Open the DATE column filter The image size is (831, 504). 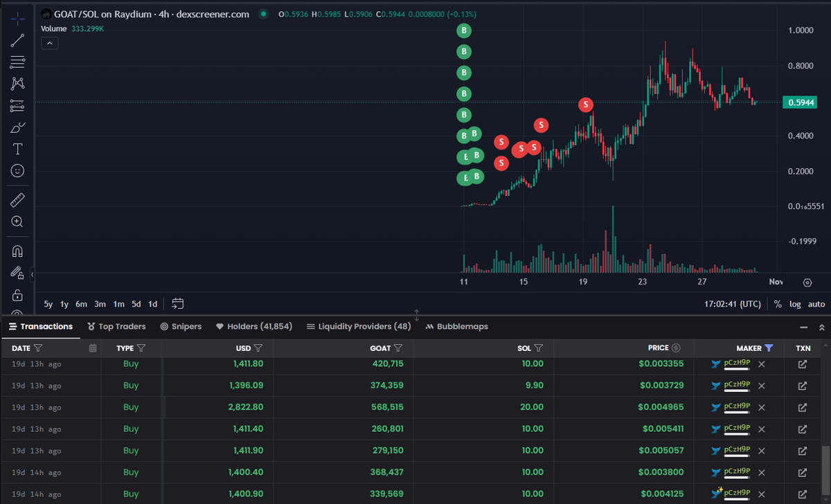[x=38, y=348]
